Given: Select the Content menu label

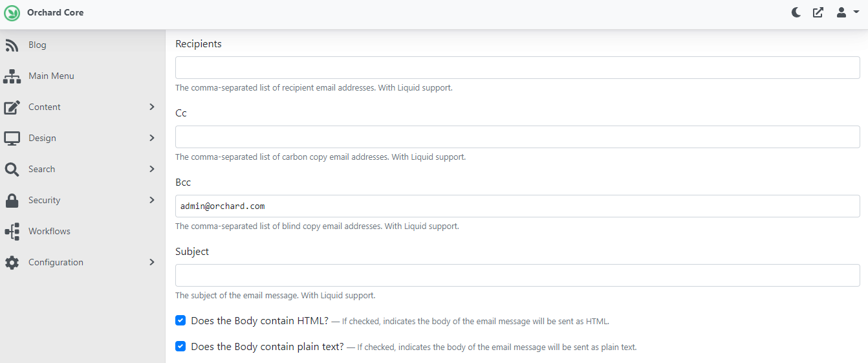Looking at the screenshot, I should click(x=45, y=107).
